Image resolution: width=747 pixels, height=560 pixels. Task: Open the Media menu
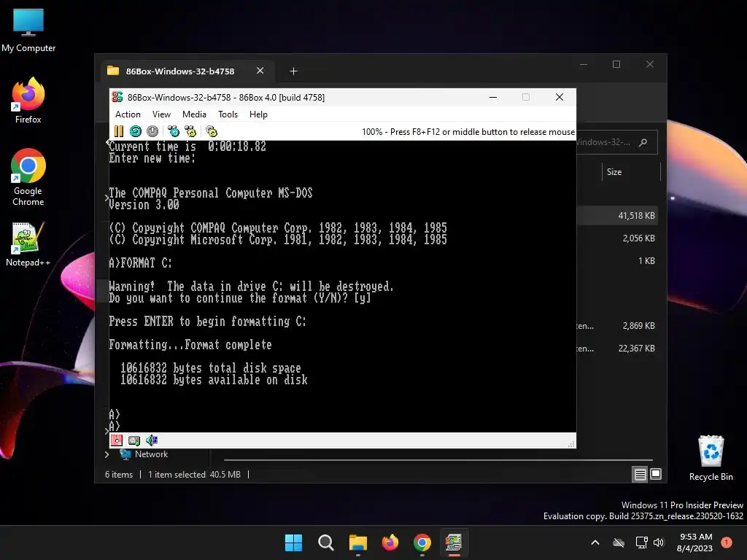[194, 114]
